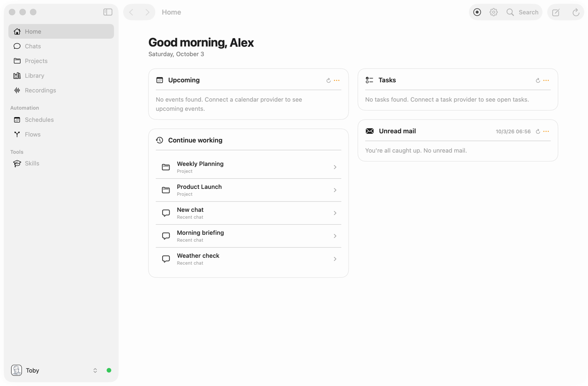Screen dimensions: 588x386
Task: Open Home in the sidebar
Action: (x=61, y=31)
